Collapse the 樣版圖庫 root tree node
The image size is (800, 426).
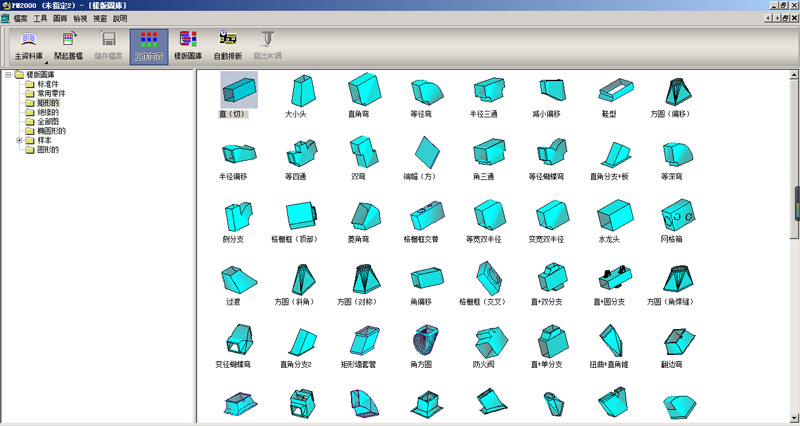pos(8,74)
